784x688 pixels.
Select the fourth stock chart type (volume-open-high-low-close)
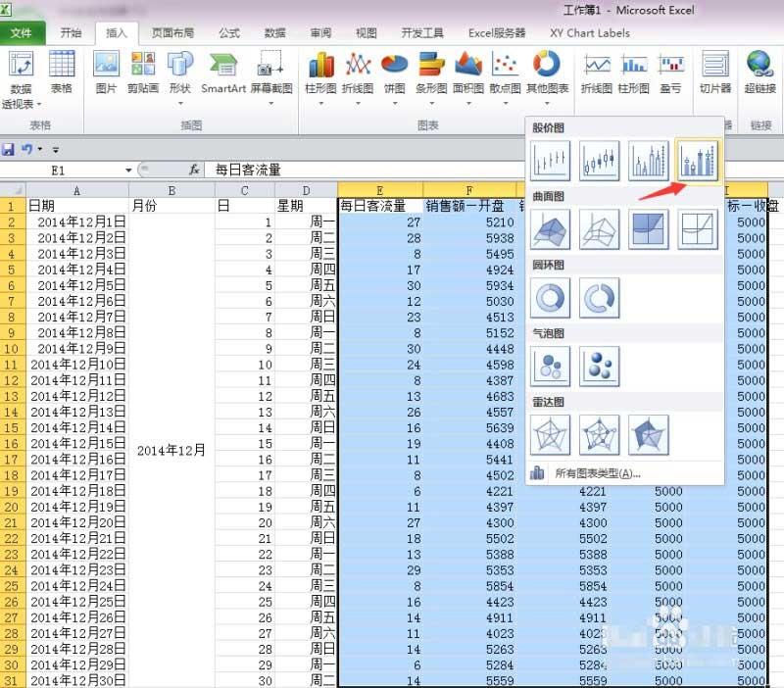pyautogui.click(x=698, y=160)
